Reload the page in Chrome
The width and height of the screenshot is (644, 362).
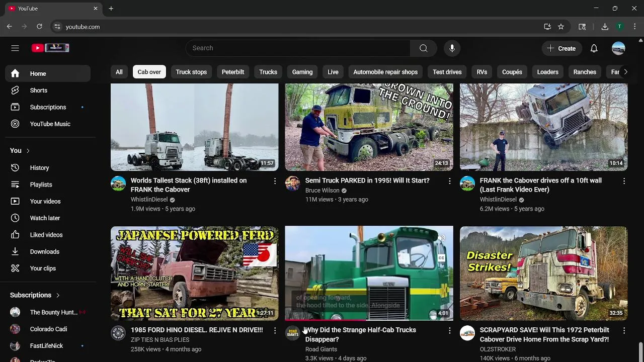39,27
